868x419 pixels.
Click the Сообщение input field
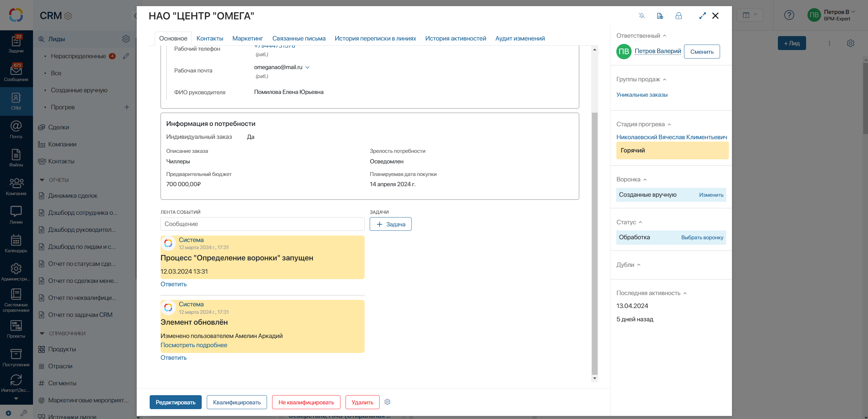pyautogui.click(x=262, y=224)
